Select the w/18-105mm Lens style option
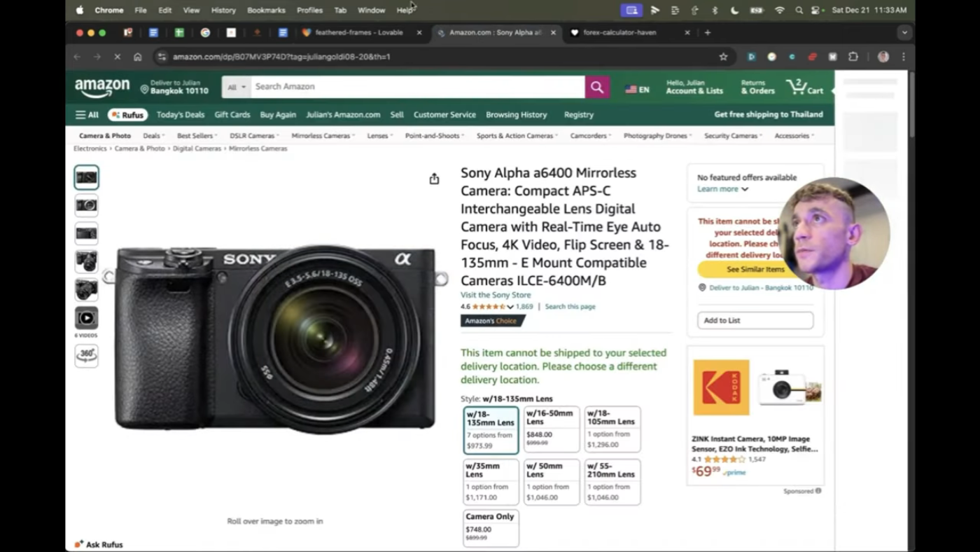The height and width of the screenshot is (552, 980). tap(612, 429)
